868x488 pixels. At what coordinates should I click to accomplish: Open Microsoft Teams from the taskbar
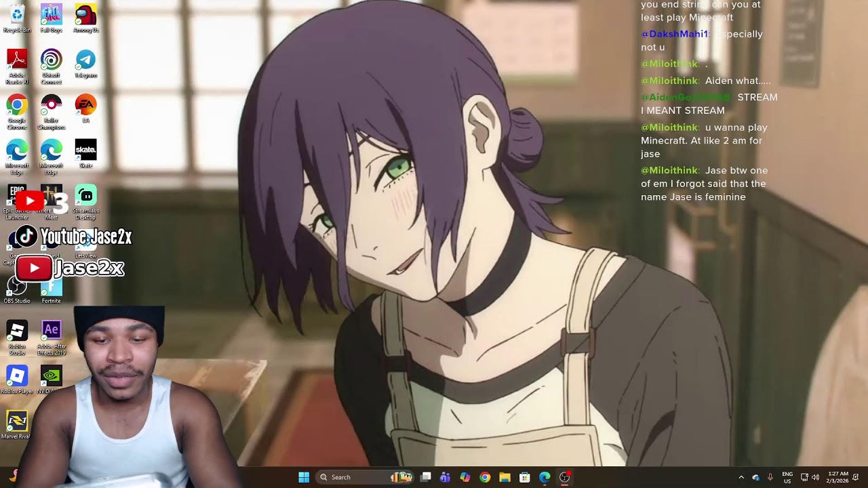[445, 477]
